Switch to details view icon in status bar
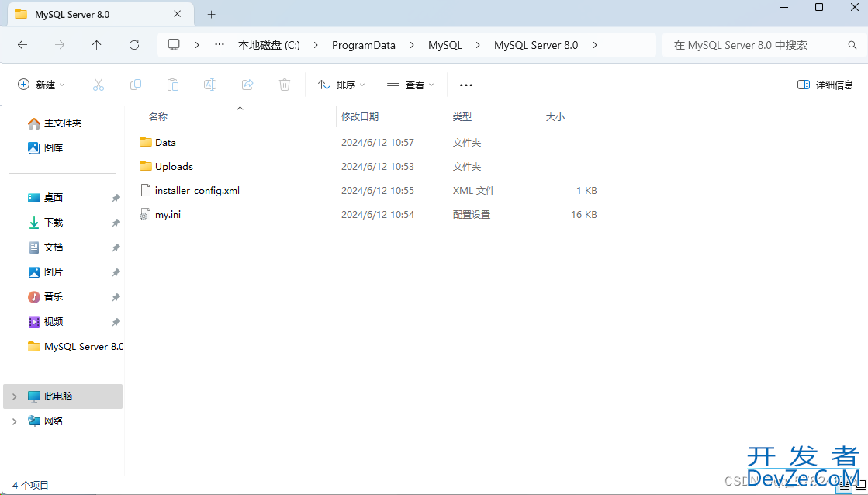Image resolution: width=868 pixels, height=495 pixels. pyautogui.click(x=845, y=486)
